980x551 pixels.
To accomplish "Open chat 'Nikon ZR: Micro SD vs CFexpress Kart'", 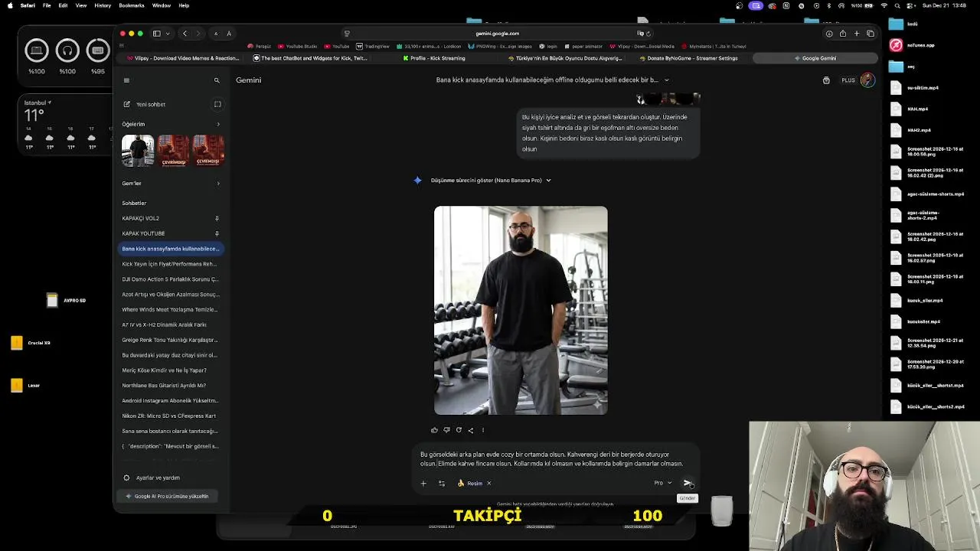I will 169,416.
